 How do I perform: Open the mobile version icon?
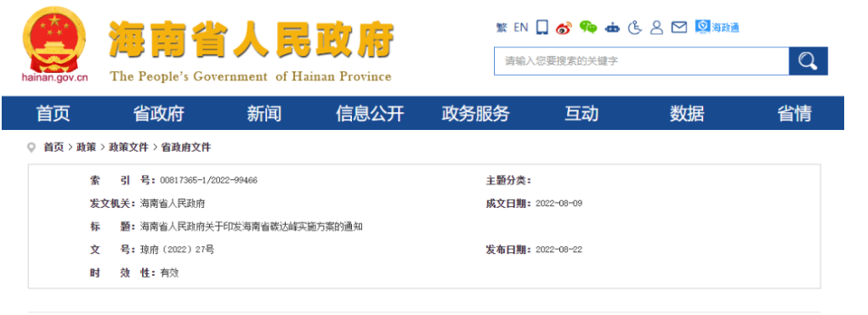(x=542, y=27)
